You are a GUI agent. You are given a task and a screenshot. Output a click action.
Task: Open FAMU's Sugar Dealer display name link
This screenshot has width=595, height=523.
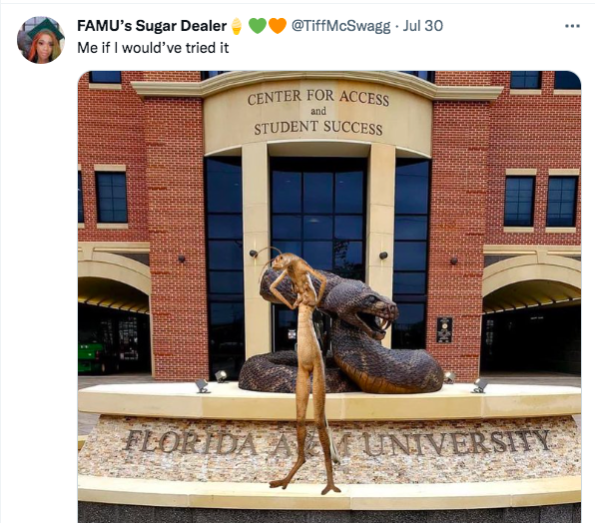(152, 26)
